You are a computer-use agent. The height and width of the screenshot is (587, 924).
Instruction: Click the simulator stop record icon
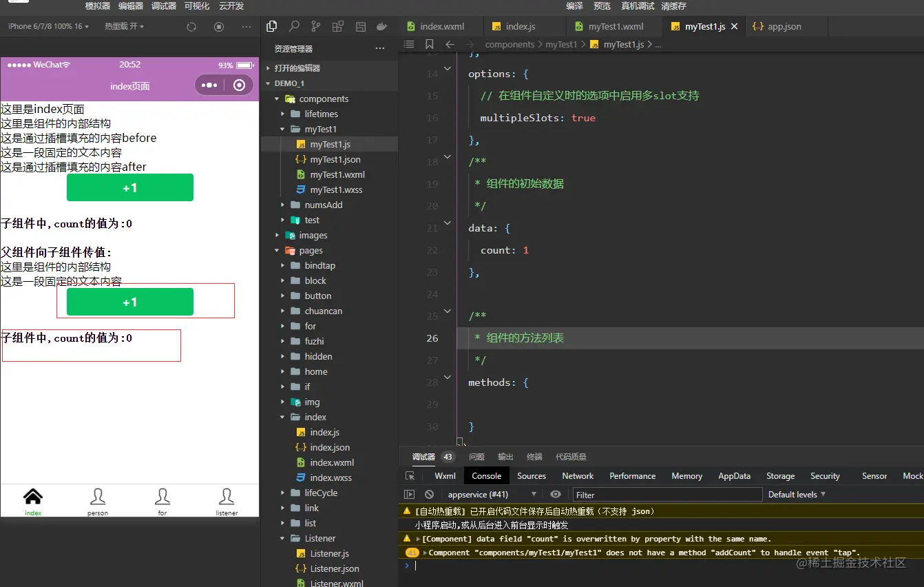coord(219,27)
